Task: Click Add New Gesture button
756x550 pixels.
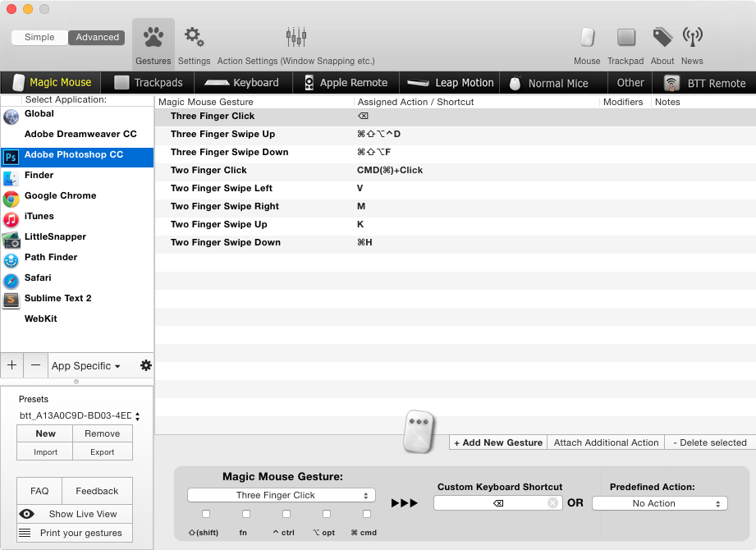Action: 498,442
